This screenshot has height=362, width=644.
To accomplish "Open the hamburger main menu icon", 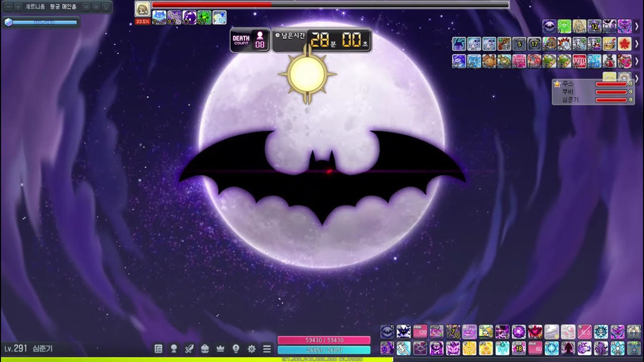I will pyautogui.click(x=267, y=348).
